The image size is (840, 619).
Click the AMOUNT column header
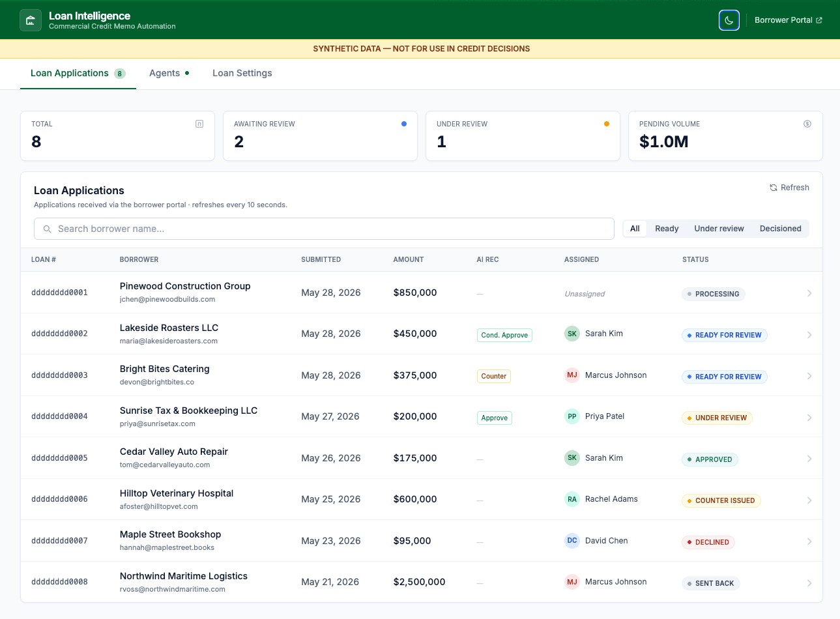tap(409, 259)
